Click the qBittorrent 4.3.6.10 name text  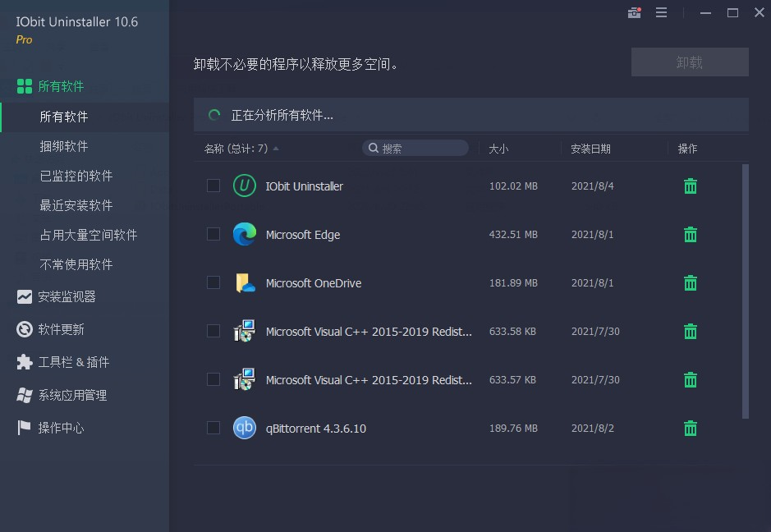[x=316, y=429]
